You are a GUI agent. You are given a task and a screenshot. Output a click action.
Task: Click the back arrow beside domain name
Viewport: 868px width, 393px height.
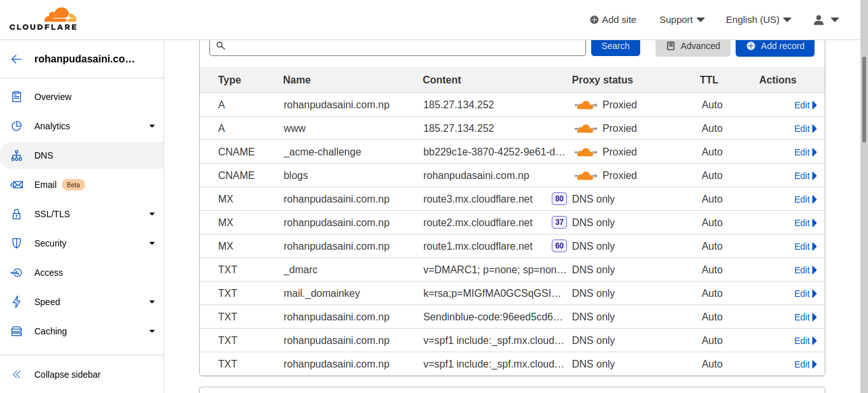17,59
